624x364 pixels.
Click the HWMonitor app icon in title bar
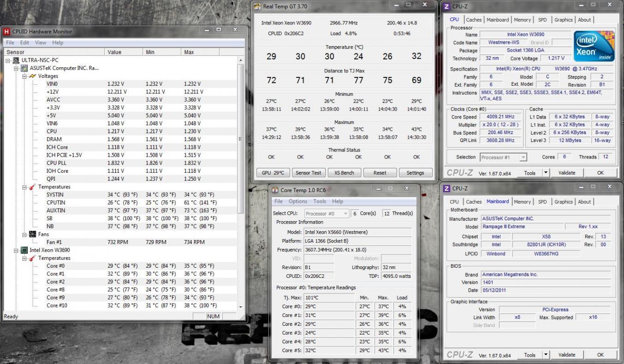(6, 32)
